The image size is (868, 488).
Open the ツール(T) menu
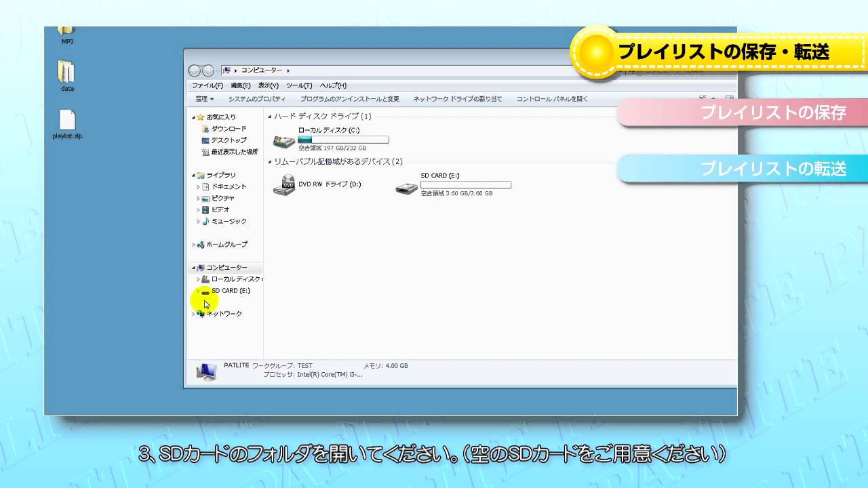[299, 85]
